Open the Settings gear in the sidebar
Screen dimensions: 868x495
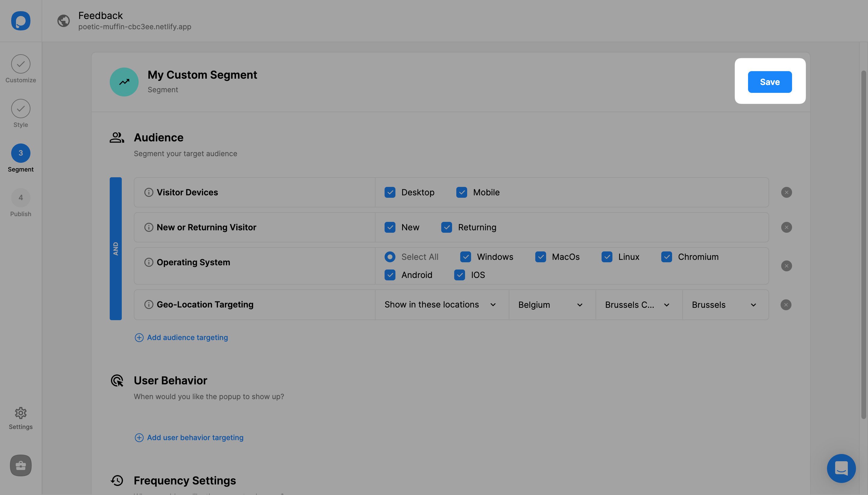tap(20, 413)
